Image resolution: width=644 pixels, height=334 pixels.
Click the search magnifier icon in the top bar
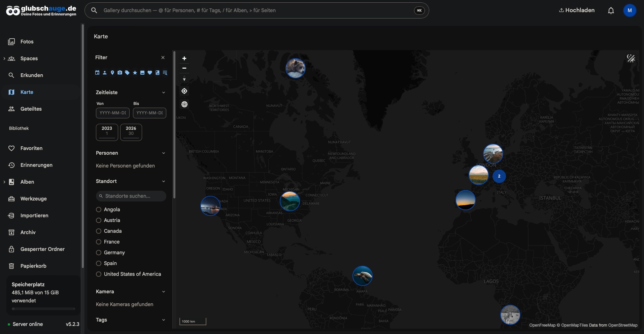(94, 10)
